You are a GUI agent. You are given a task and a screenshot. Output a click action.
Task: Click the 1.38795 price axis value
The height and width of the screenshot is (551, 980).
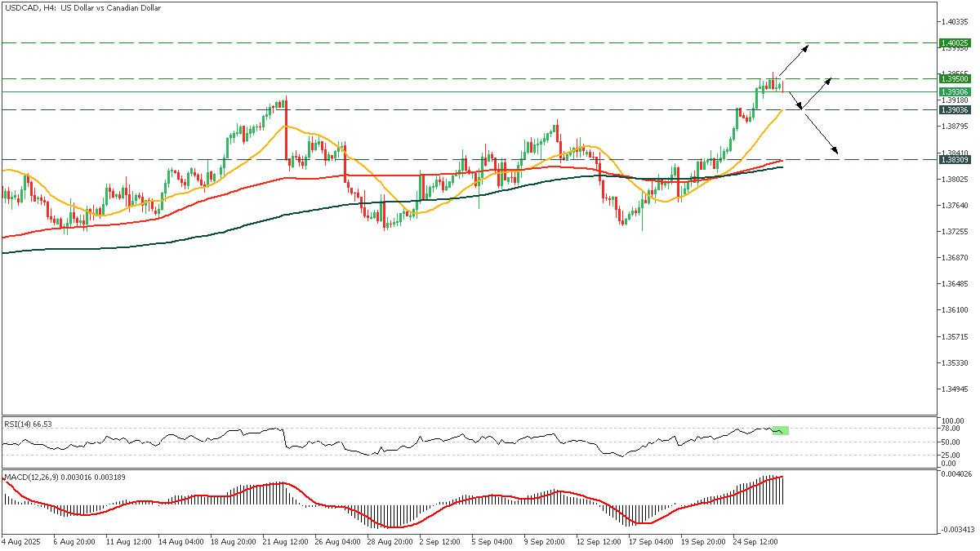point(954,127)
